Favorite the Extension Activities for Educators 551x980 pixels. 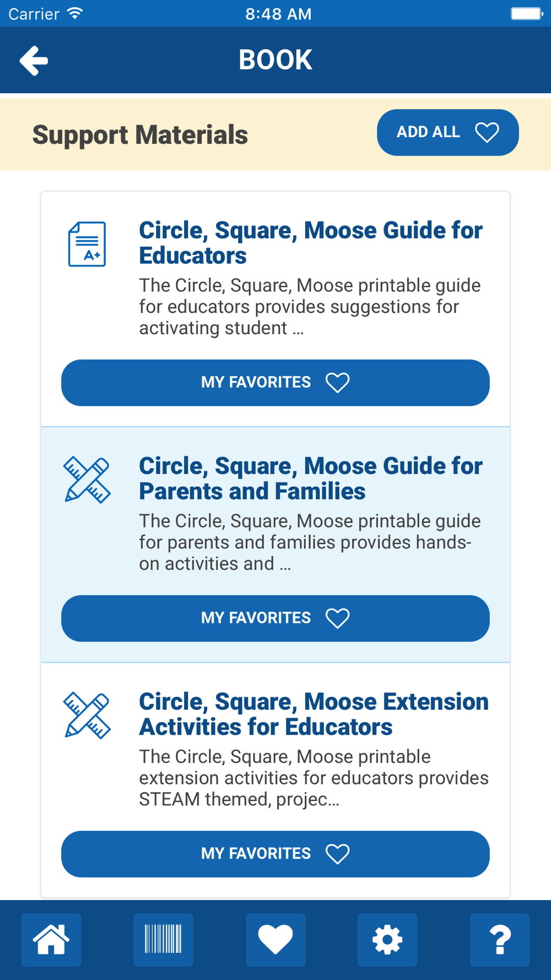point(275,854)
